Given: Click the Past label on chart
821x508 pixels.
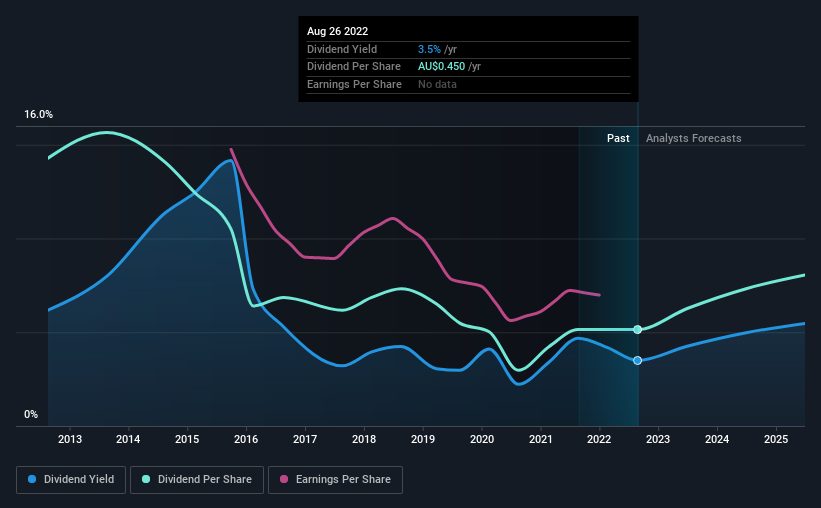Looking at the screenshot, I should 618,138.
